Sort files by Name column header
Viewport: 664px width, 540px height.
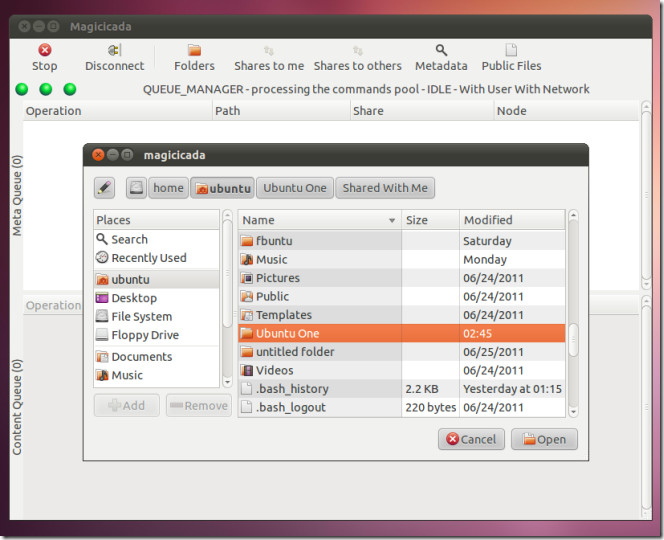[x=320, y=220]
